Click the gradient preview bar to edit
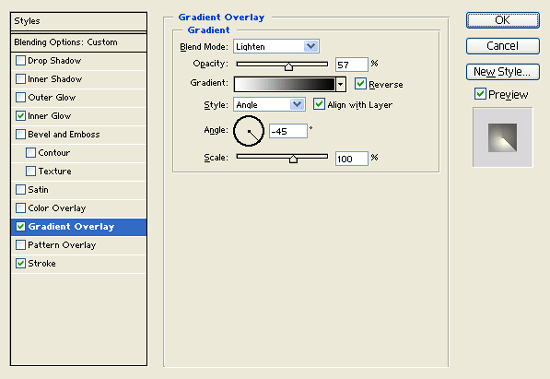 284,84
